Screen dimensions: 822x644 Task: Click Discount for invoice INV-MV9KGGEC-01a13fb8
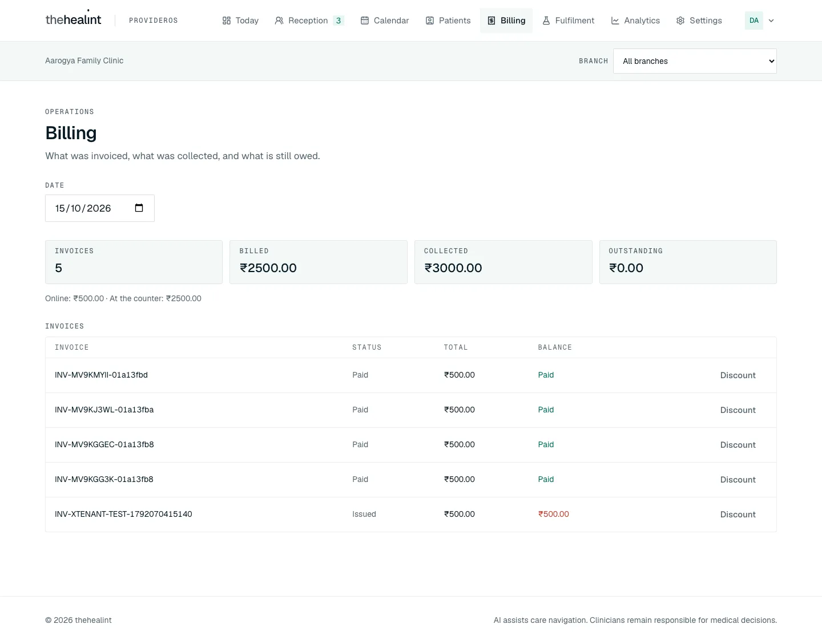pyautogui.click(x=738, y=445)
